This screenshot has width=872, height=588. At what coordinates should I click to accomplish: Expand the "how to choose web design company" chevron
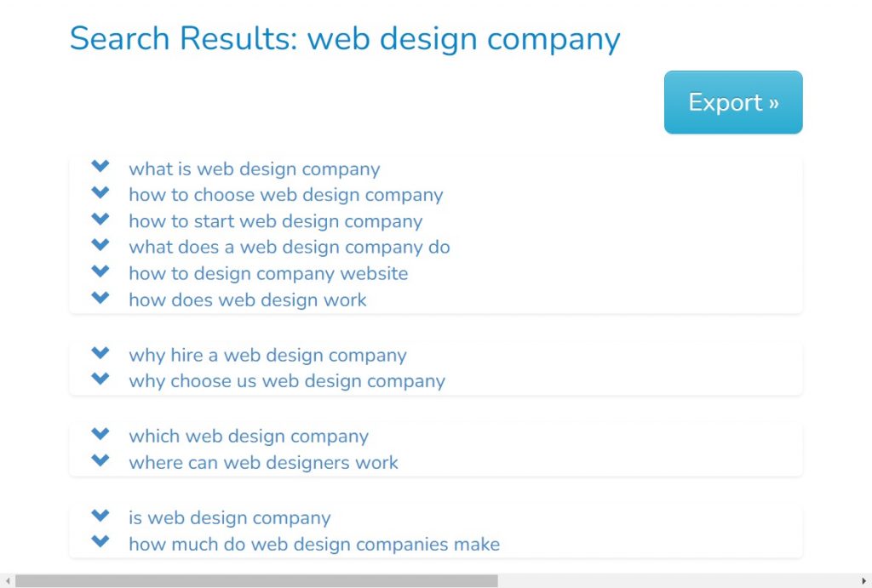pos(100,194)
